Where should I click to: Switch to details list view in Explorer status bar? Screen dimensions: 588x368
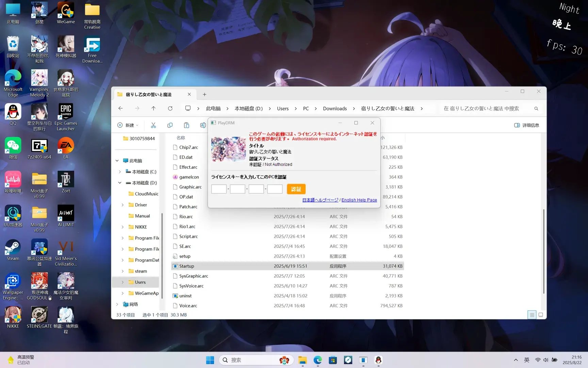coord(532,315)
